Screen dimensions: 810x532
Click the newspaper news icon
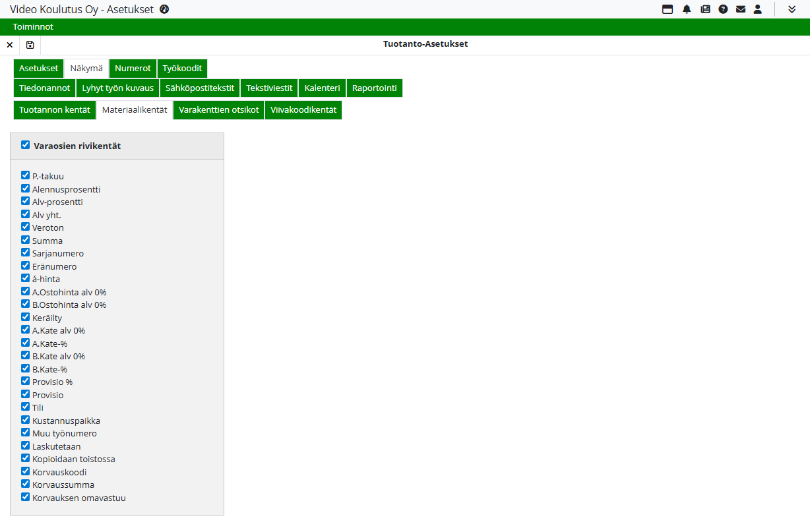(x=705, y=9)
